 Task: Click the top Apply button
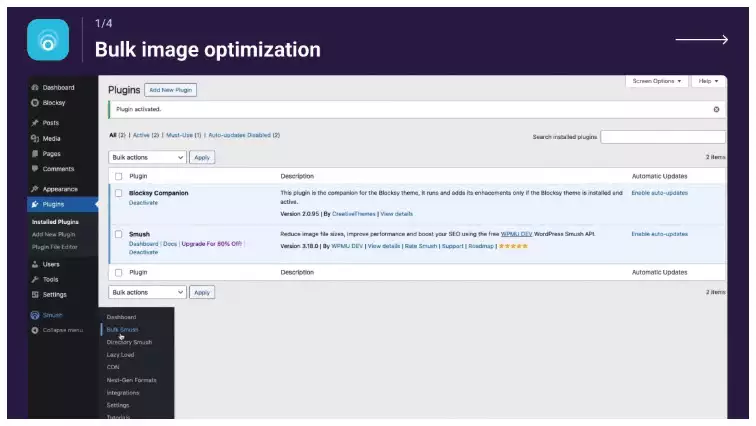coord(202,158)
